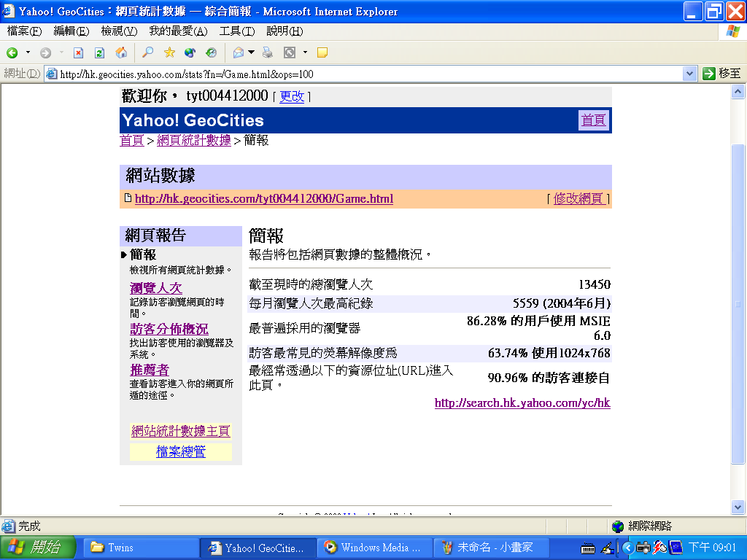The width and height of the screenshot is (747, 560).
Task: Open the Back button history dropdown arrow
Action: (28, 52)
